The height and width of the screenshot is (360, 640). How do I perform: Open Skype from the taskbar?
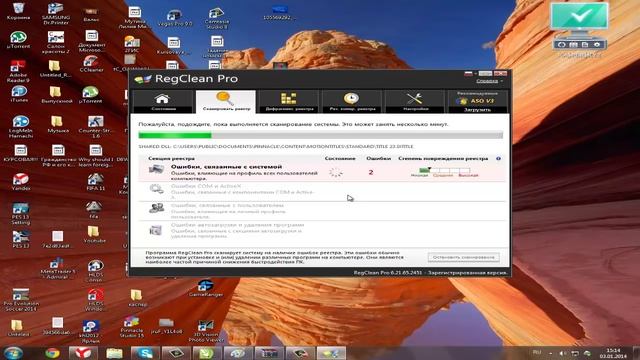[144, 353]
